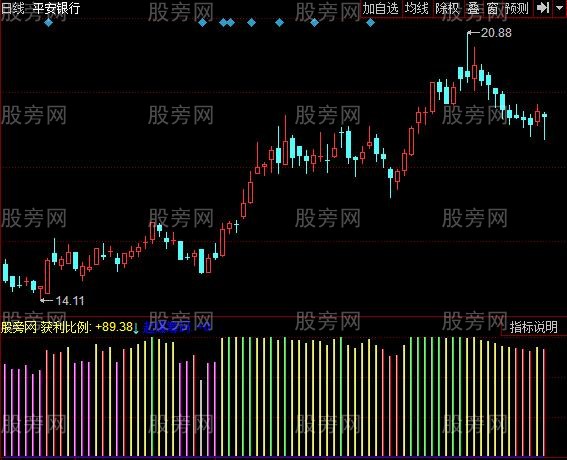Click the 14.11 low price label
This screenshot has width=567, height=460.
[x=70, y=300]
